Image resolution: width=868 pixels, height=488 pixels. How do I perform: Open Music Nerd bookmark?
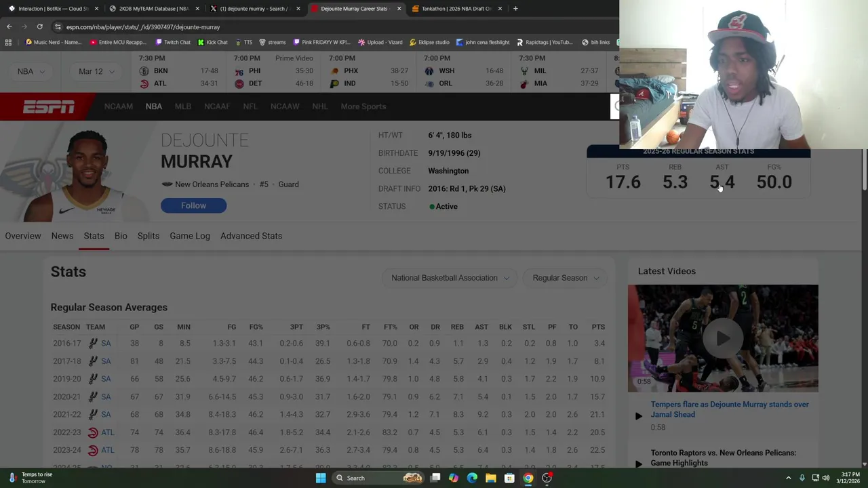pyautogui.click(x=53, y=42)
